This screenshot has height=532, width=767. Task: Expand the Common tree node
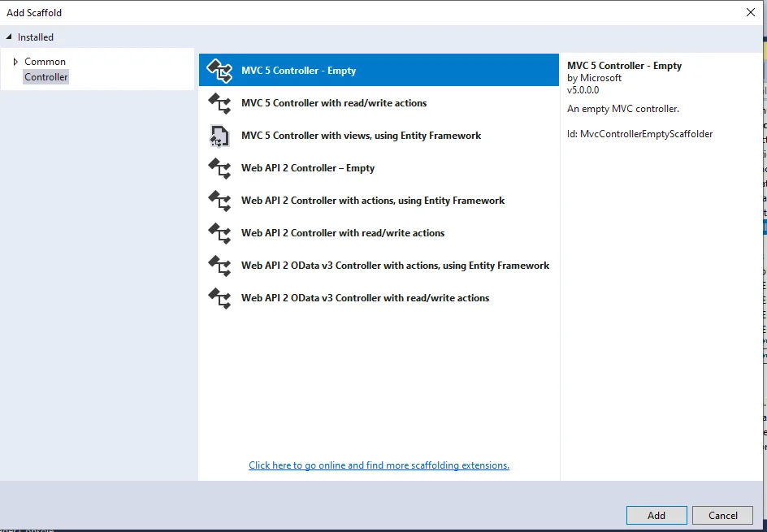(x=15, y=62)
